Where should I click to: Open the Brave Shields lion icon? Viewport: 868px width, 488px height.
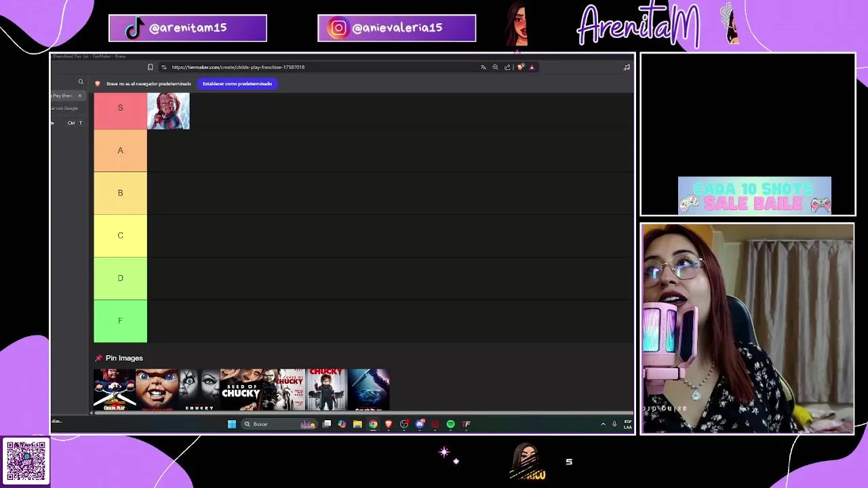pos(520,67)
